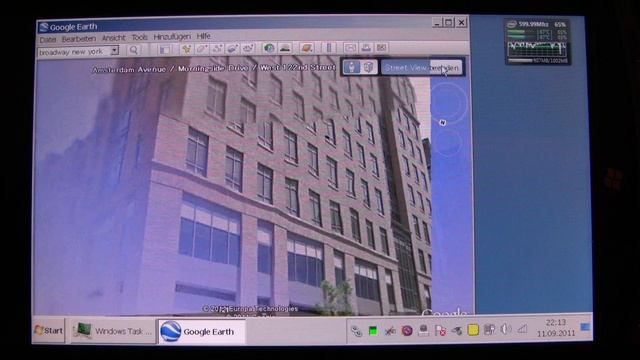Click the Print toolbar icon
The image size is (640, 360).
coord(366,48)
